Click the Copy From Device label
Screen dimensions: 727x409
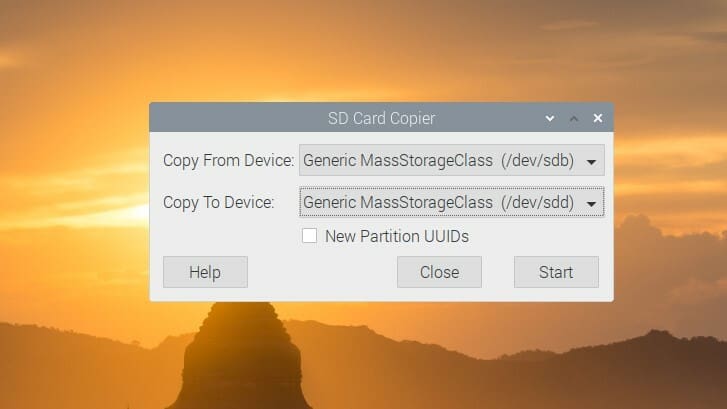point(229,160)
